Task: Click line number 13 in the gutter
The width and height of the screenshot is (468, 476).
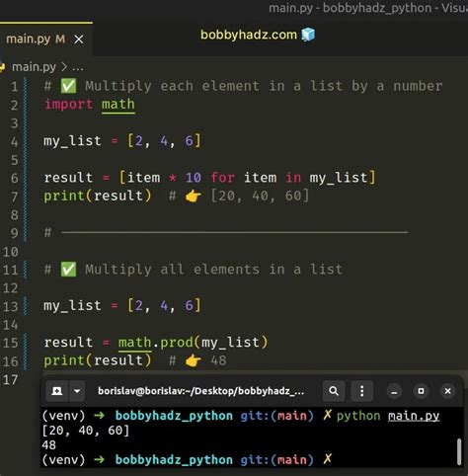Action: coord(10,306)
